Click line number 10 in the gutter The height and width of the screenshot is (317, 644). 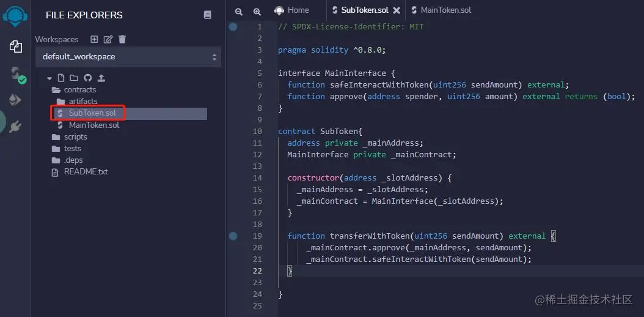point(257,132)
